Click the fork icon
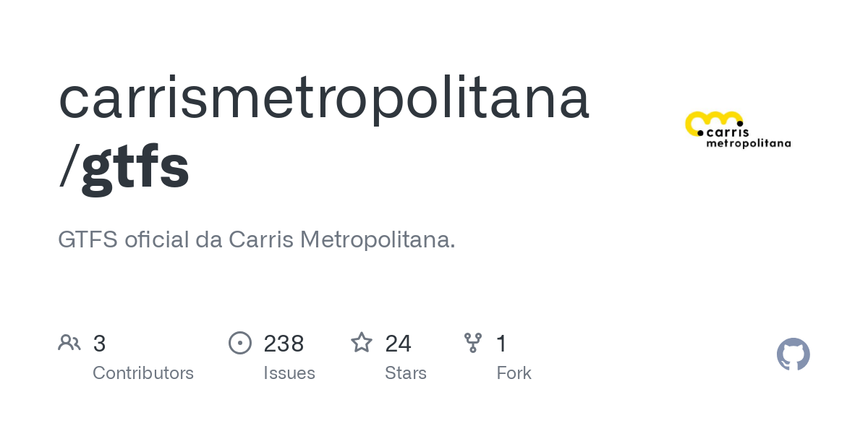868x434 pixels. pos(473,343)
